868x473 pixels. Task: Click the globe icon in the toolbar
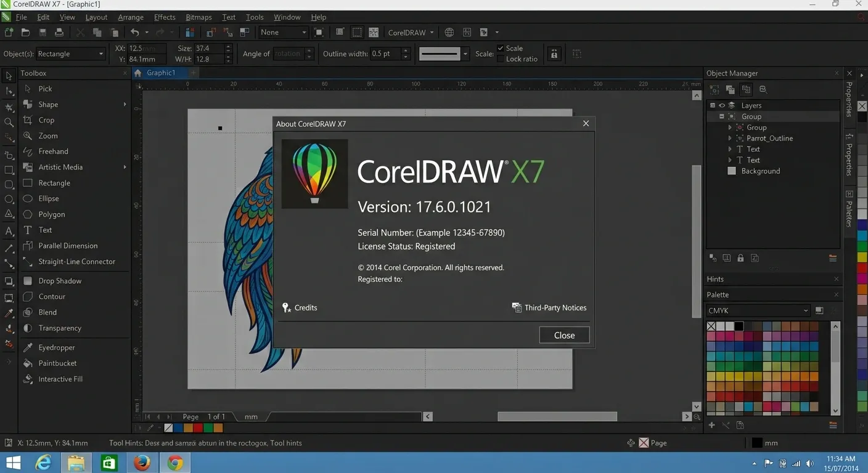(449, 32)
